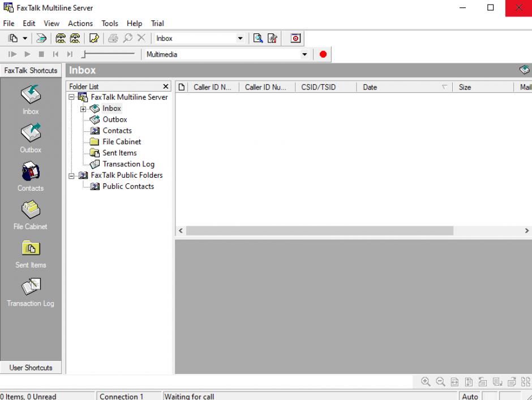Click the Play playback button
The image size is (532, 400).
tap(28, 54)
